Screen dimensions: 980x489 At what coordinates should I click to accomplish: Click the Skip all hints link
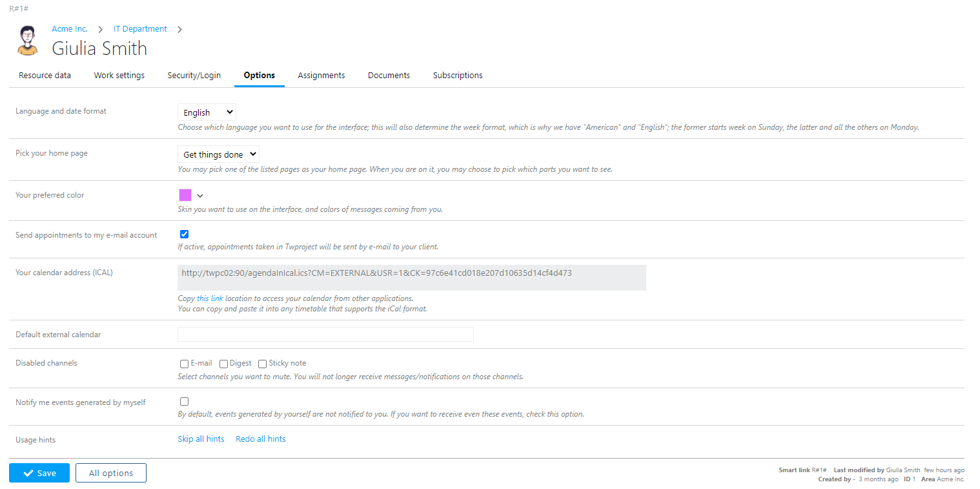201,439
